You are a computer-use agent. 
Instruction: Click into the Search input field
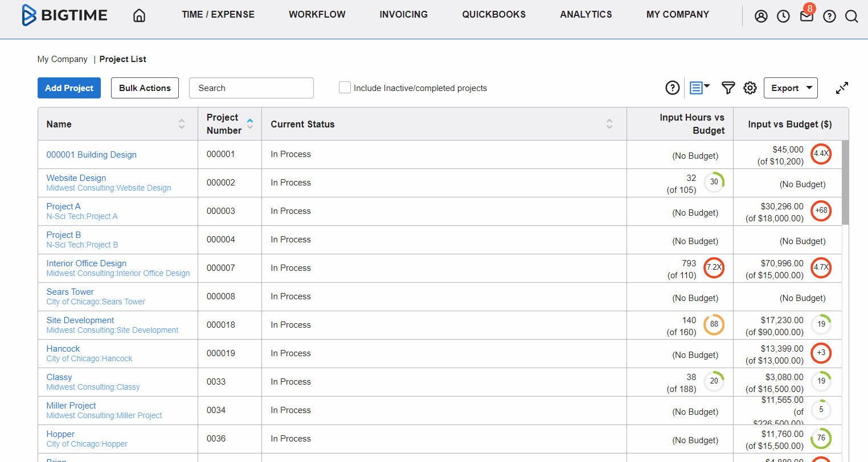click(x=251, y=88)
